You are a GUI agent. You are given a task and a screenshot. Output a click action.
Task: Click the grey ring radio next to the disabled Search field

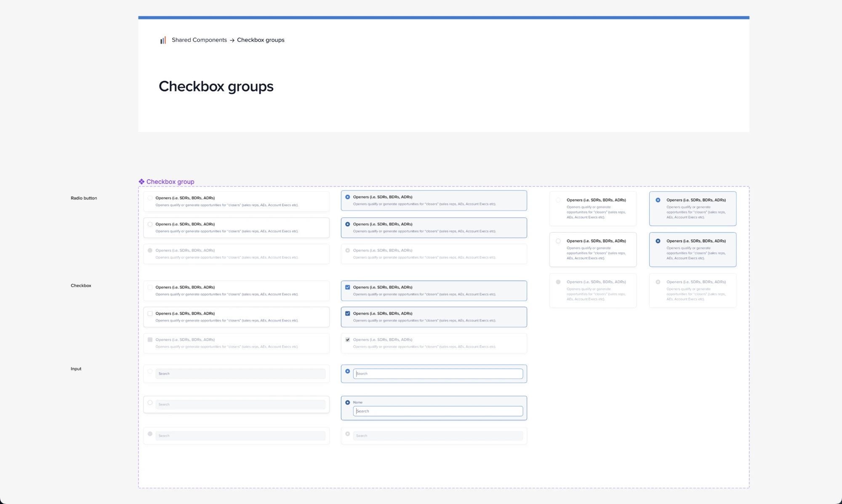[347, 434]
